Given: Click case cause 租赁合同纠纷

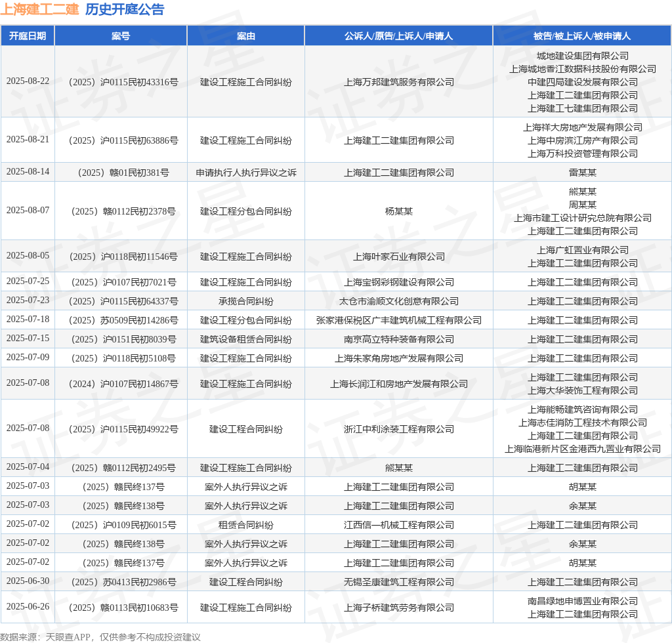Looking at the screenshot, I should 246,525.
